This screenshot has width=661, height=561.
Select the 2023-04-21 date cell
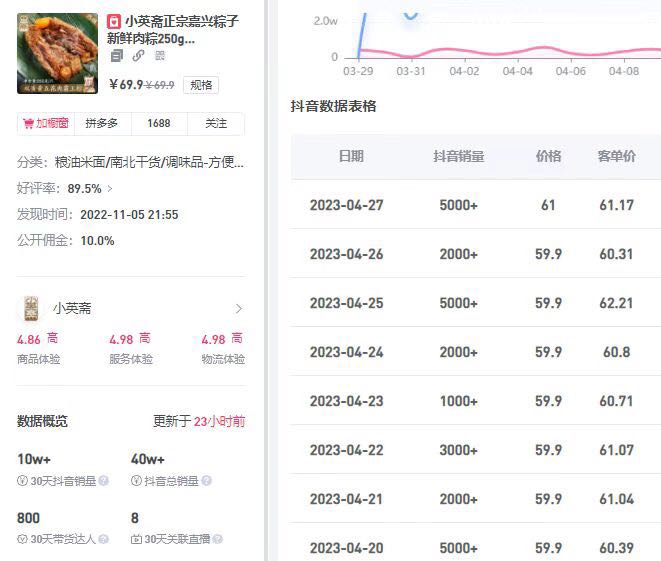coord(347,499)
